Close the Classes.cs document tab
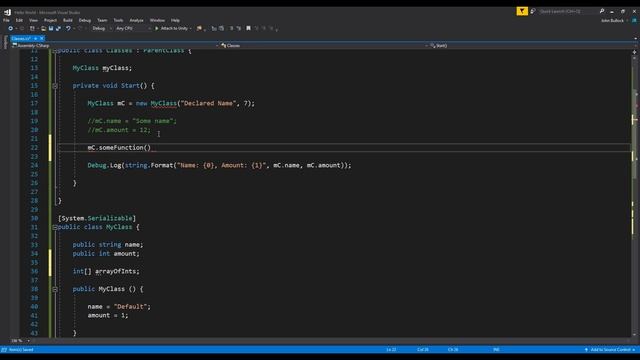 [42, 38]
